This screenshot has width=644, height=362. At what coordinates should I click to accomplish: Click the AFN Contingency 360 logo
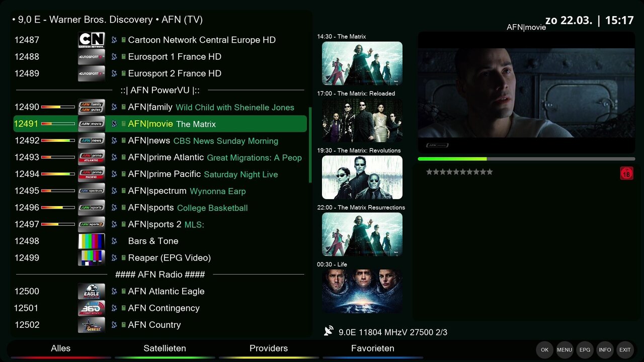click(x=92, y=308)
